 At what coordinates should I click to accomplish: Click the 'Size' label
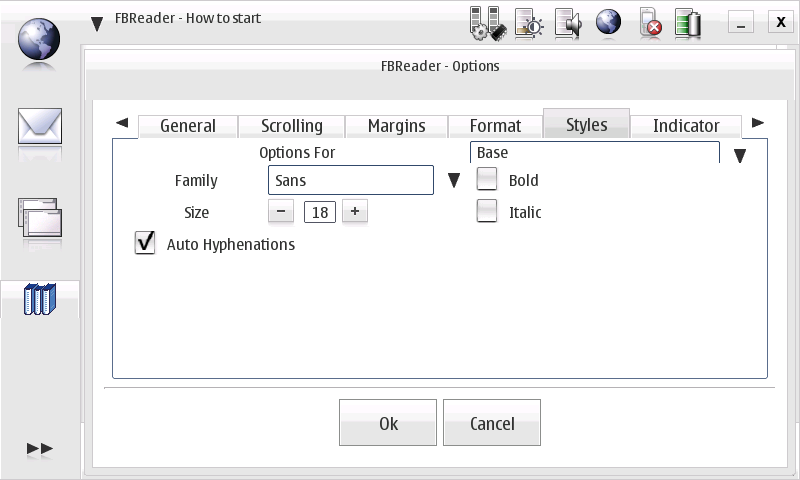196,212
